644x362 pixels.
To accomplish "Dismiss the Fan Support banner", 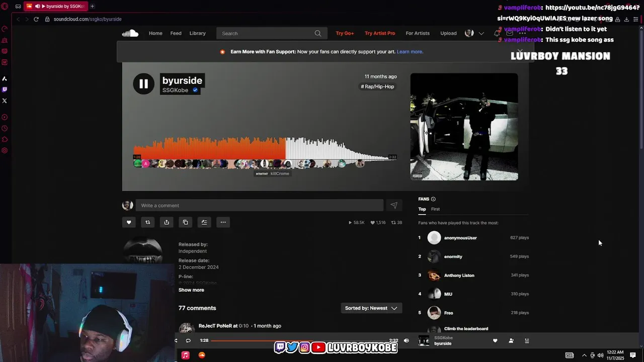I will 520,51.
